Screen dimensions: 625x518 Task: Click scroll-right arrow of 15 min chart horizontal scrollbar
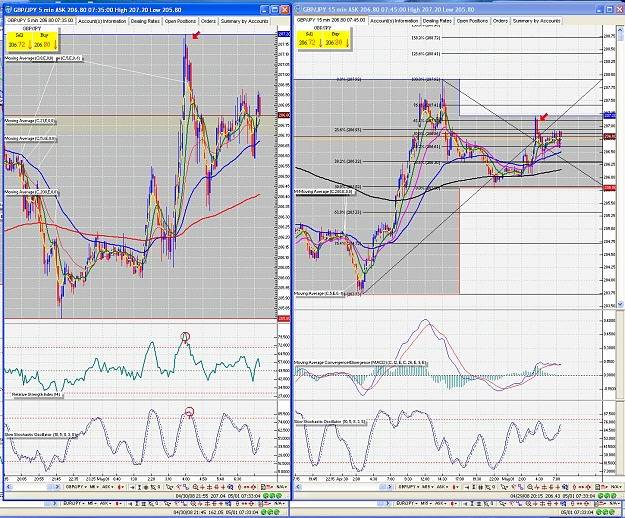[x=390, y=487]
